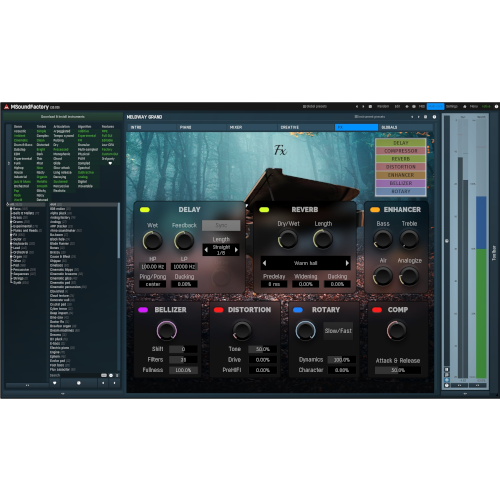Switch to CREATIVE tab
The height and width of the screenshot is (500, 500).
click(306, 127)
